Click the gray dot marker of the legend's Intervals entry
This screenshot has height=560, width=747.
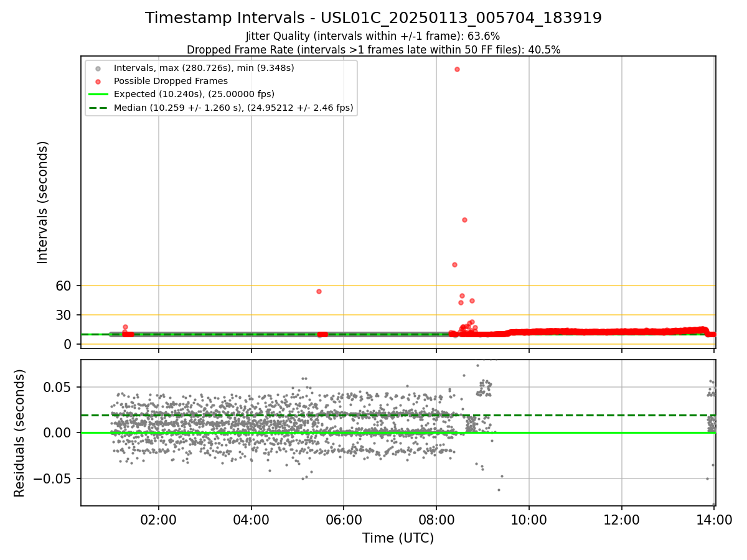click(x=98, y=68)
